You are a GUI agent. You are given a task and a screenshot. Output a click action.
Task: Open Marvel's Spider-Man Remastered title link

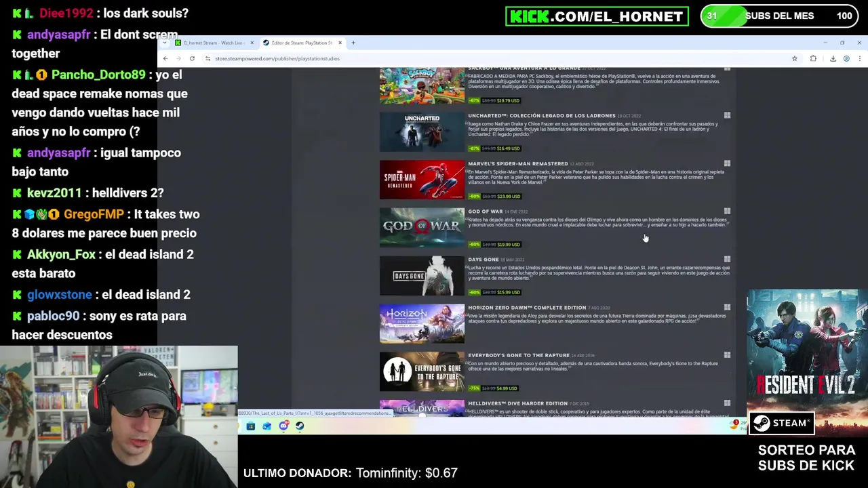click(x=517, y=163)
